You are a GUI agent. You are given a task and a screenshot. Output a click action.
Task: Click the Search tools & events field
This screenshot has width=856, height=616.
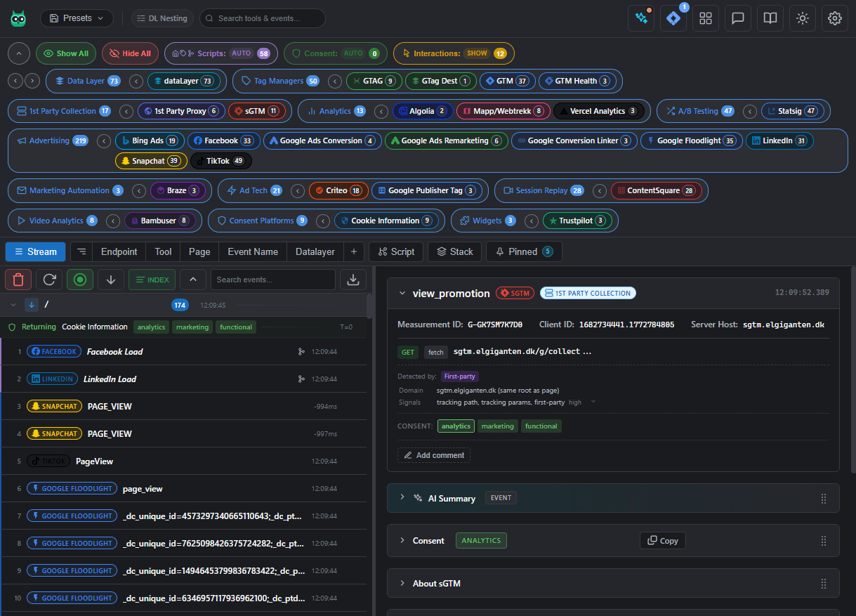(x=263, y=18)
